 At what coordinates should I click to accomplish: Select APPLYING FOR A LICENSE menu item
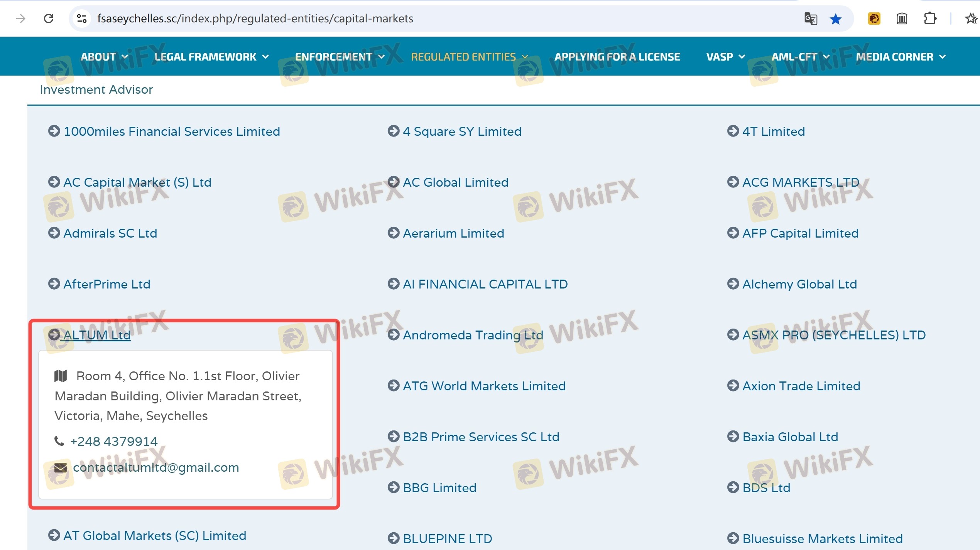(x=617, y=57)
